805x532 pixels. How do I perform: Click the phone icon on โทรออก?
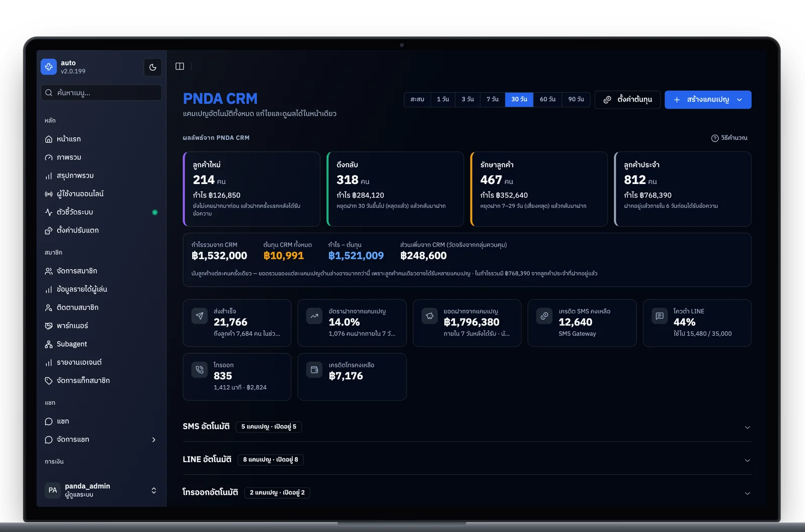pyautogui.click(x=200, y=370)
